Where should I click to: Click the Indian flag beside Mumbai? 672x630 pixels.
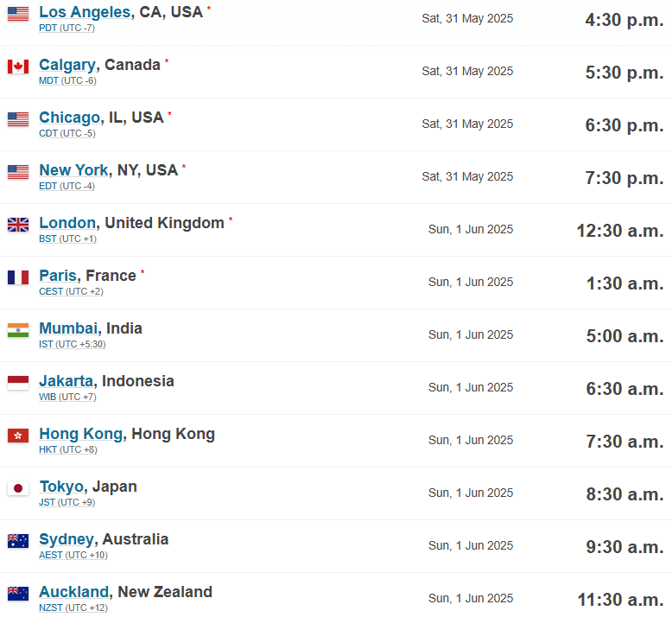coord(18,330)
